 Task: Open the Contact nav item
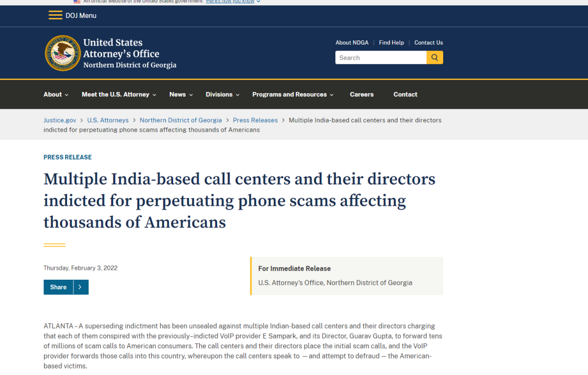click(x=405, y=95)
